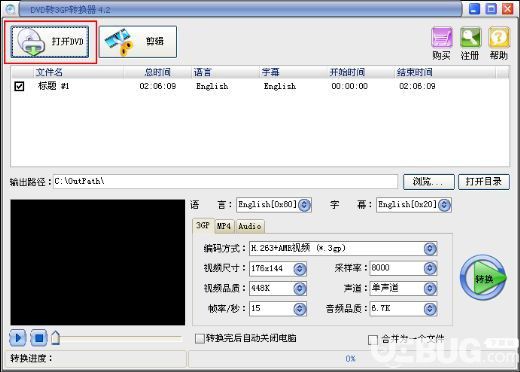Switch to the 3GP tab

tap(203, 226)
